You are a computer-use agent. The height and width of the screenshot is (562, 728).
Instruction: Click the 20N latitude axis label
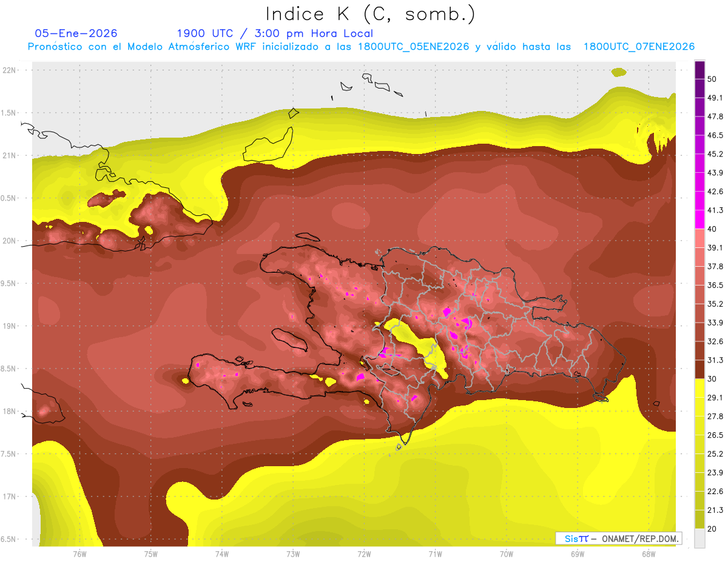point(10,241)
